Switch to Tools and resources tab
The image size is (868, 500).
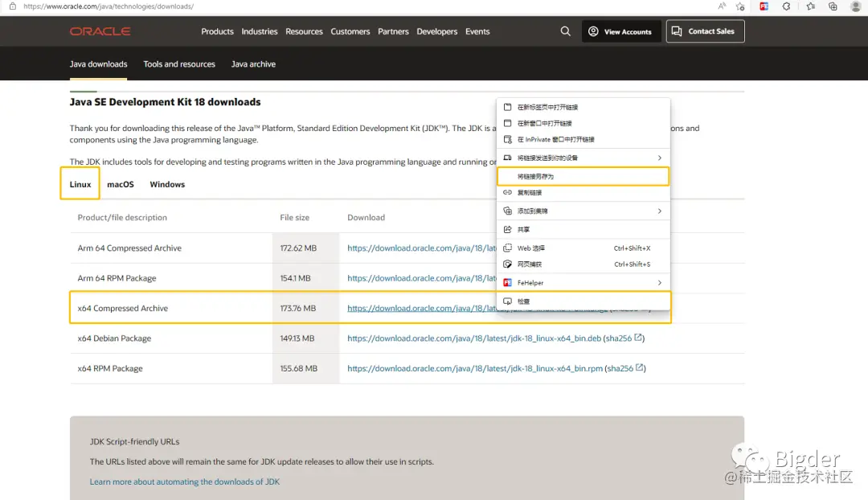(x=179, y=64)
